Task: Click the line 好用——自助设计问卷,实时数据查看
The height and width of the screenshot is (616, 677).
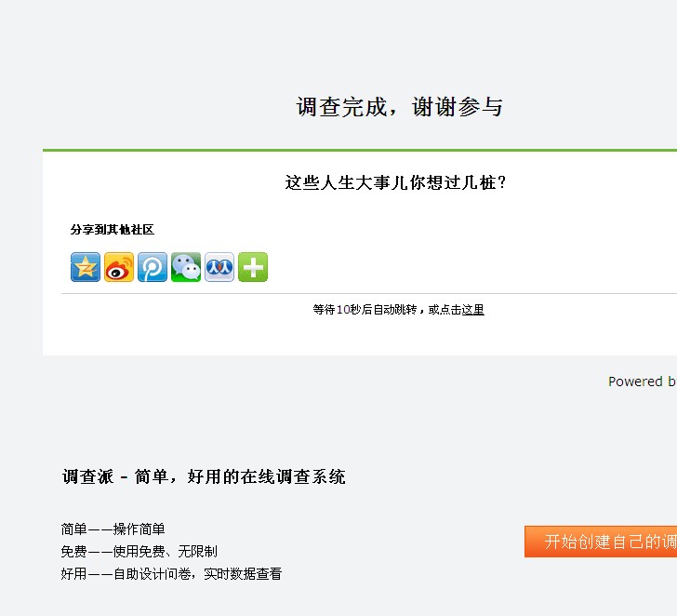Action: click(171, 574)
